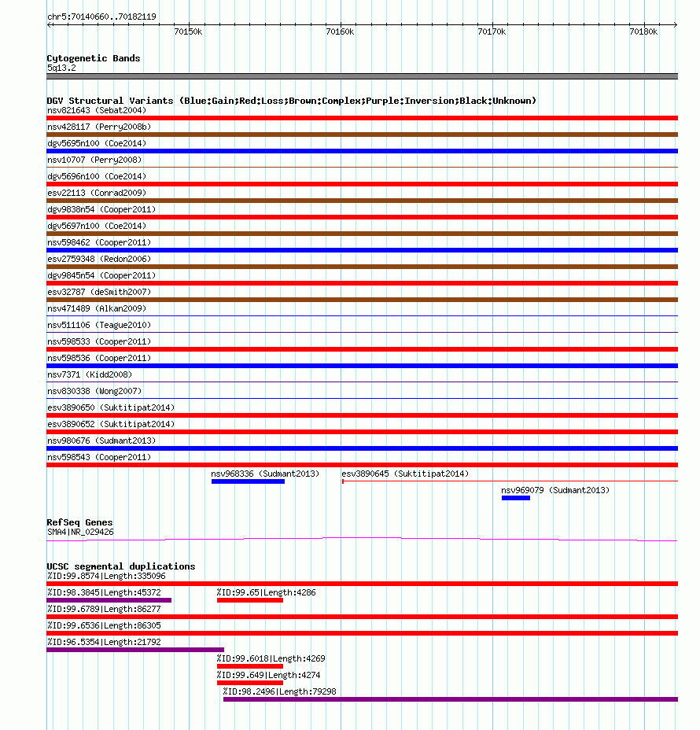Select the nsv968336 (Sudmant2013) label
Viewport: 700px width, 730px height.
(x=265, y=474)
